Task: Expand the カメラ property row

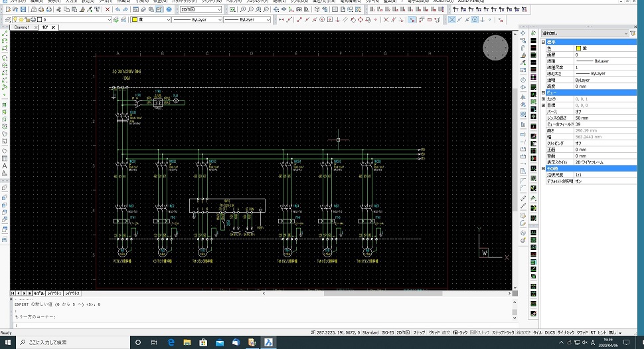Action: (x=543, y=99)
